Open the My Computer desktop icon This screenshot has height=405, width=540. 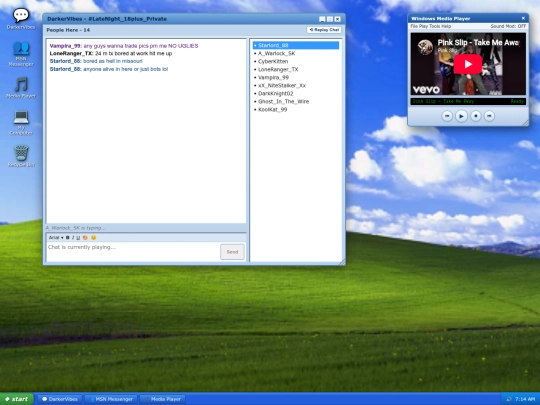pos(21,123)
